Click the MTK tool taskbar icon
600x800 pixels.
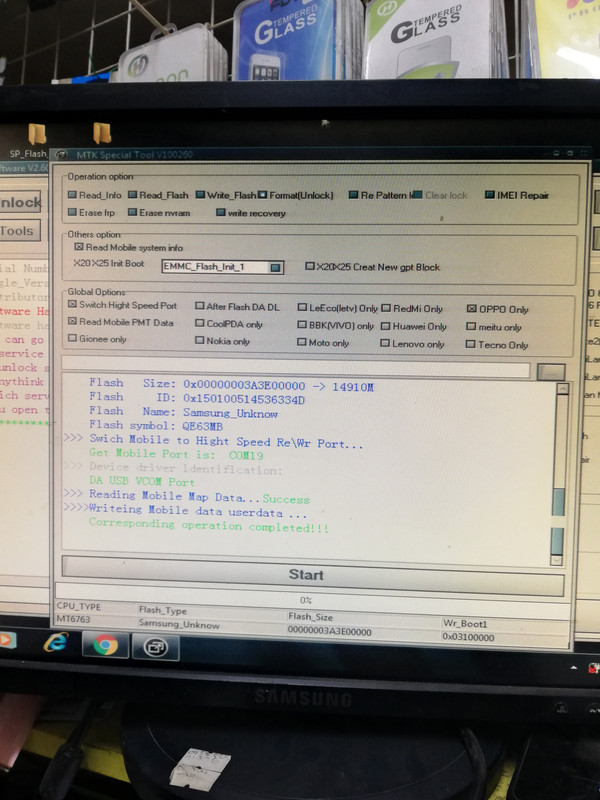click(x=156, y=647)
